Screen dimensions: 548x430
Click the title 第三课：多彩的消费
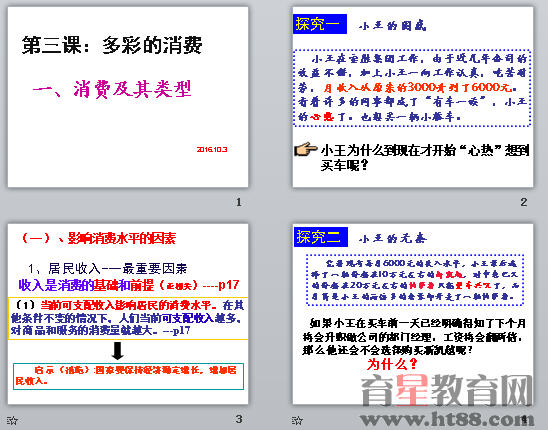point(112,45)
